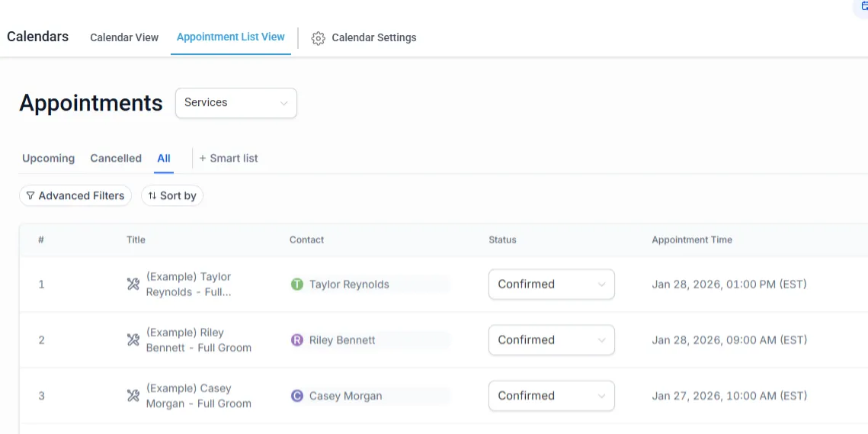This screenshot has height=434, width=868.
Task: Show the Upcoming appointments tab
Action: [x=48, y=159]
